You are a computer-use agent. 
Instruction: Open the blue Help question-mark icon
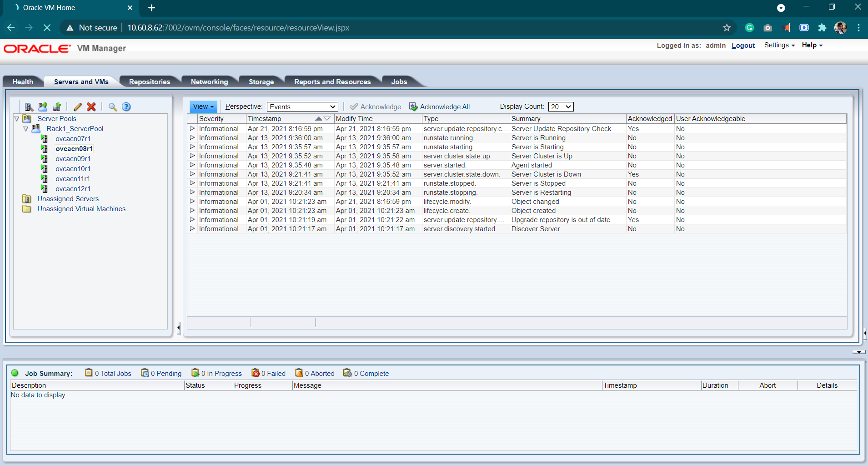[126, 107]
